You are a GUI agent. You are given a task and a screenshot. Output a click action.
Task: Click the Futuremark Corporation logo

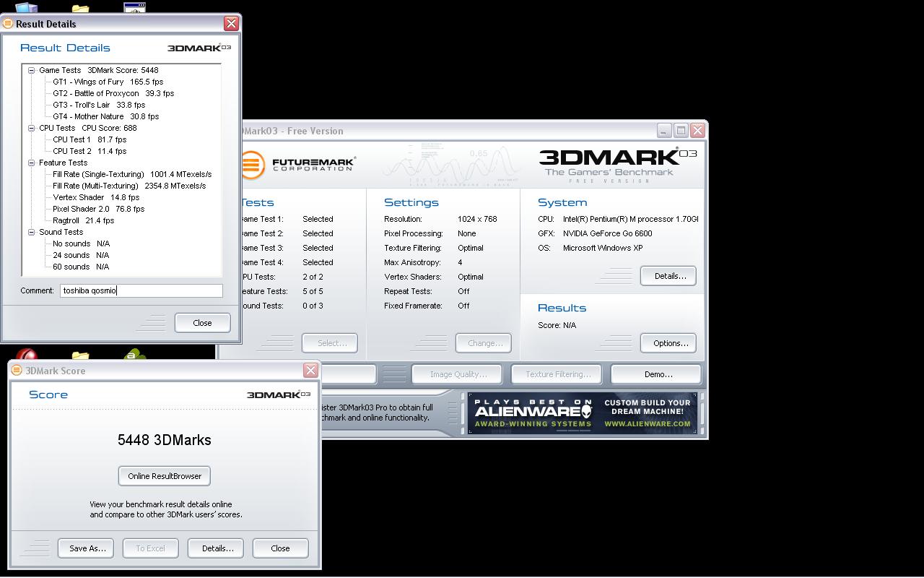tap(298, 164)
